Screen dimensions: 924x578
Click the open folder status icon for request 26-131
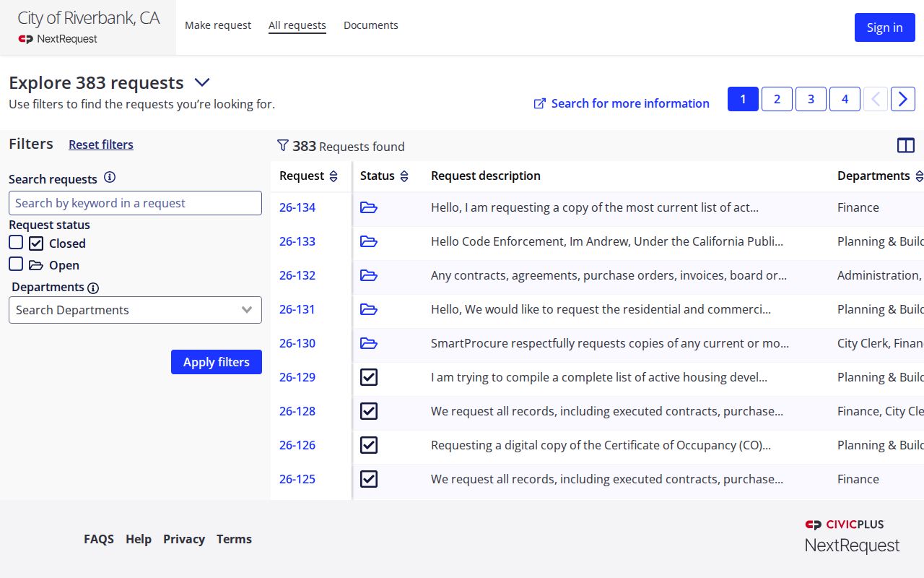(x=369, y=309)
